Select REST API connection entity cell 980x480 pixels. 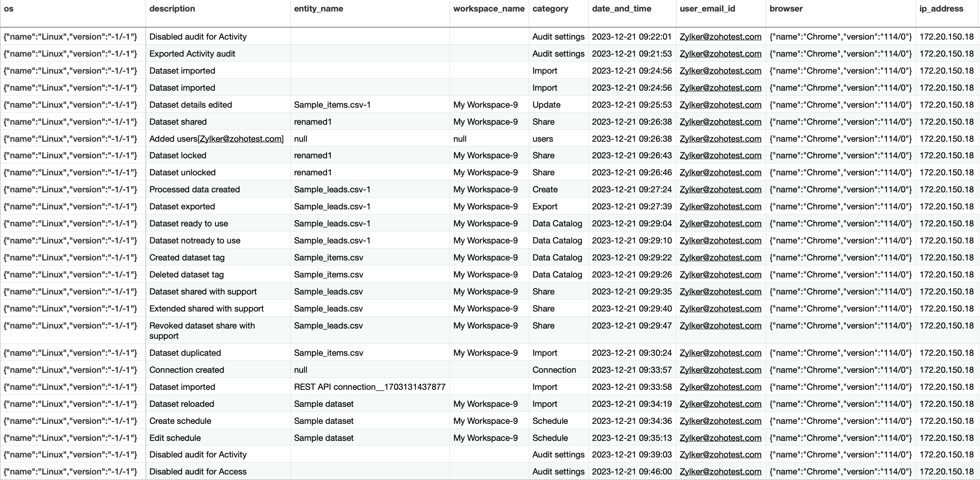(x=370, y=387)
